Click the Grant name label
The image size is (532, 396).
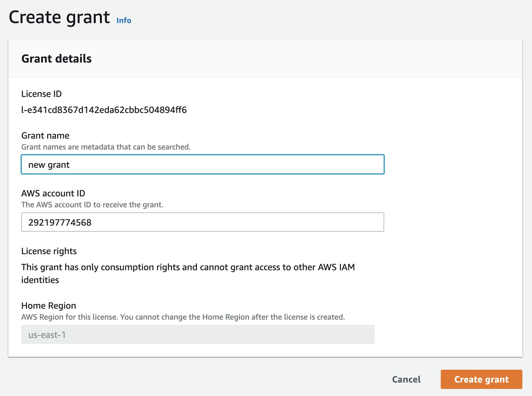tap(45, 135)
